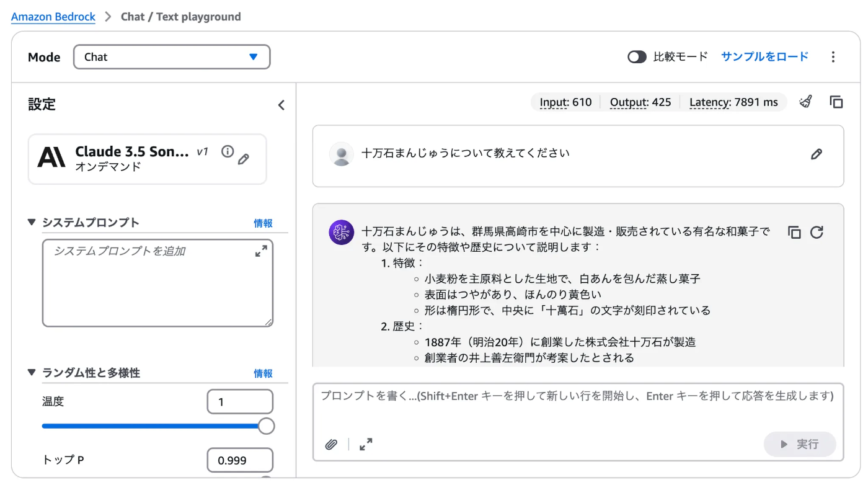
Task: Click the response heading 1. 特徴：
Action: [402, 263]
